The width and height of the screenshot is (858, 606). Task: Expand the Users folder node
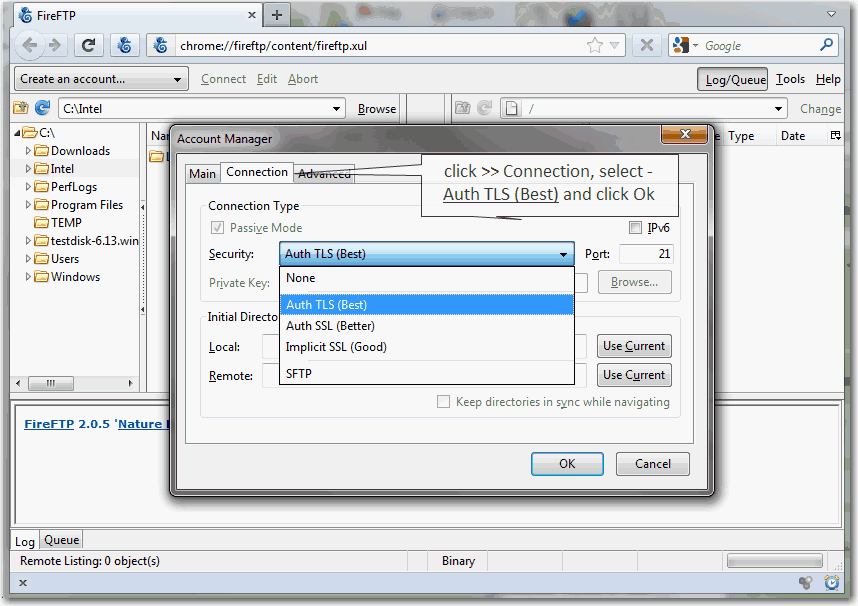(28, 258)
